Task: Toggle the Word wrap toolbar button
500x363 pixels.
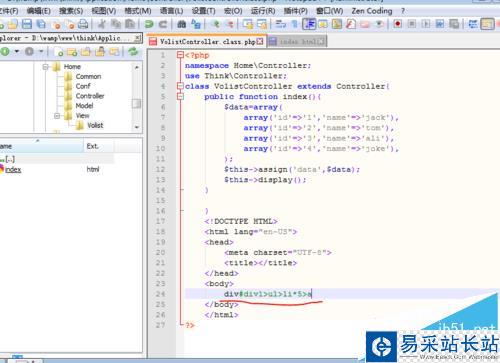Action: 281,24
